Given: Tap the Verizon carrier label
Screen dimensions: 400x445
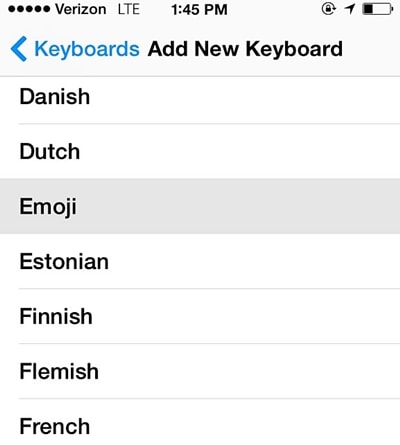Looking at the screenshot, I should [x=81, y=9].
